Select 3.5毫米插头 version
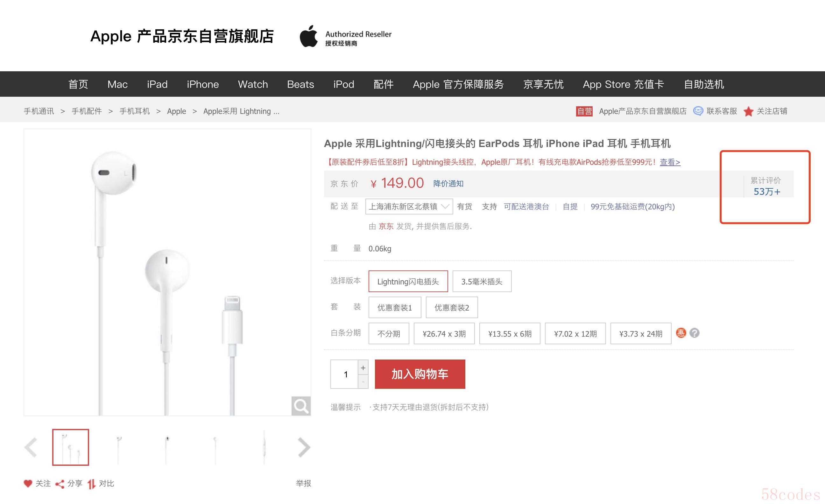 [x=482, y=282]
